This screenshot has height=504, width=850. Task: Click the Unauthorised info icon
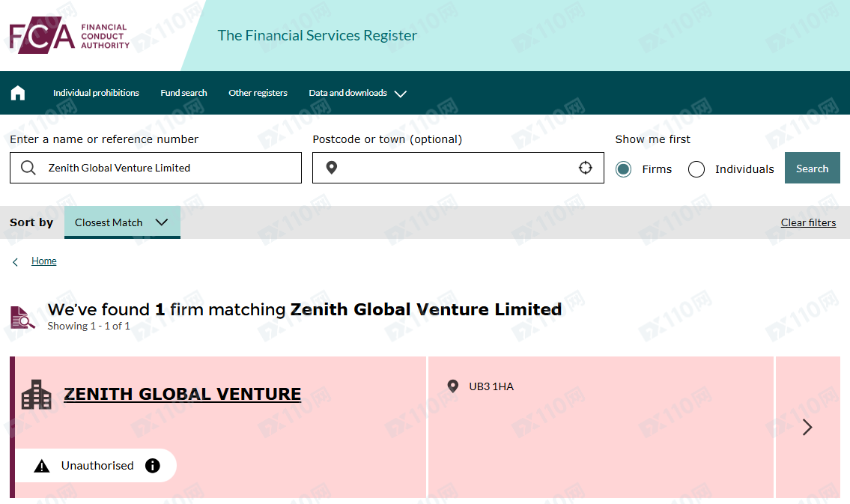click(153, 466)
